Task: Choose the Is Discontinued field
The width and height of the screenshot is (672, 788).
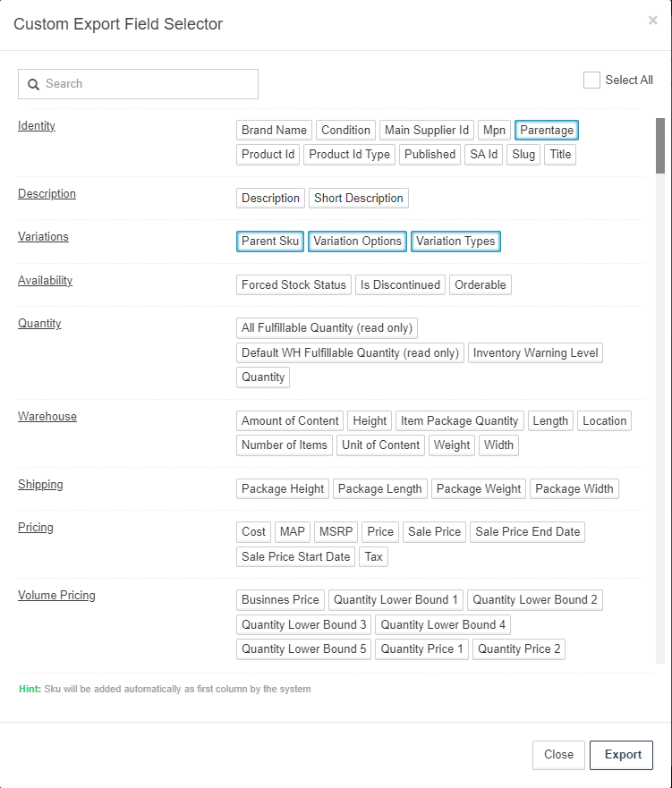Action: pyautogui.click(x=400, y=285)
